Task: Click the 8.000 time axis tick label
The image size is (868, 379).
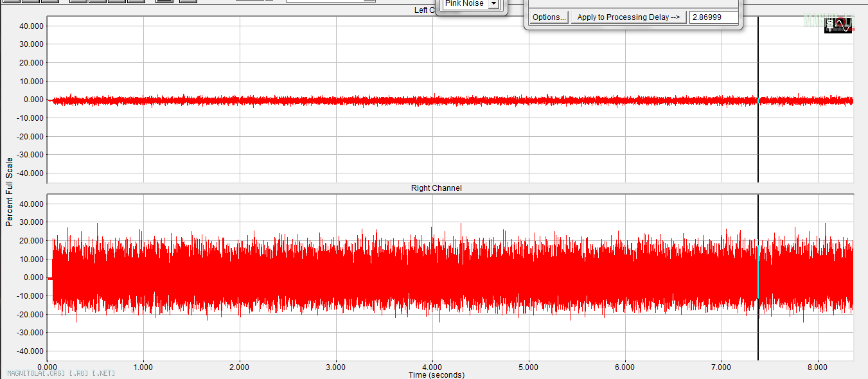Action: (x=817, y=367)
